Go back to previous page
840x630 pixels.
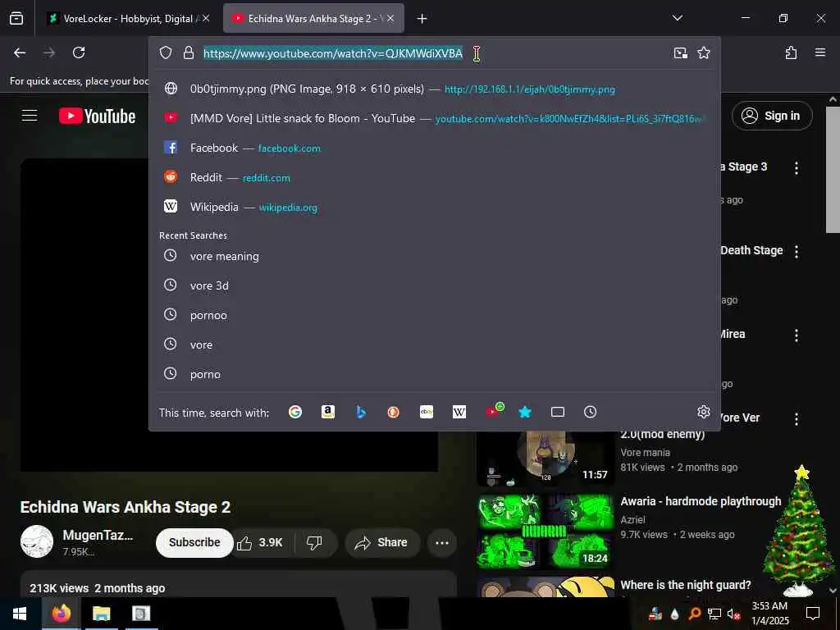20,52
